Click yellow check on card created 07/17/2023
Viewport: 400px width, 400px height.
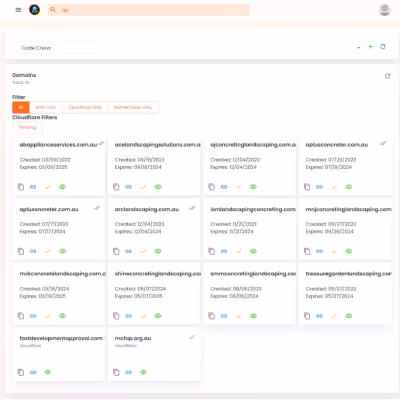point(48,251)
